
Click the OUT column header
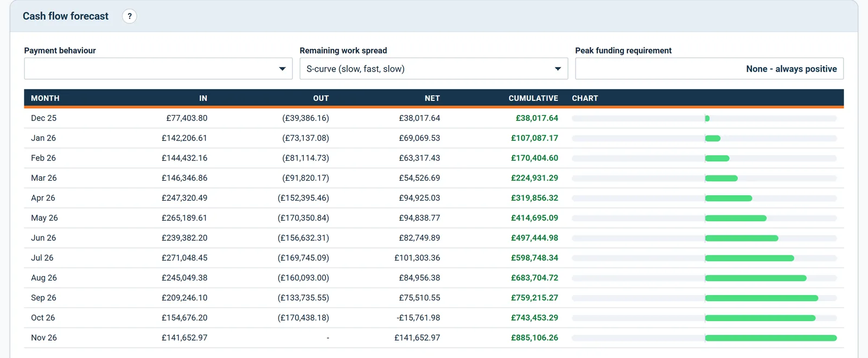click(321, 98)
